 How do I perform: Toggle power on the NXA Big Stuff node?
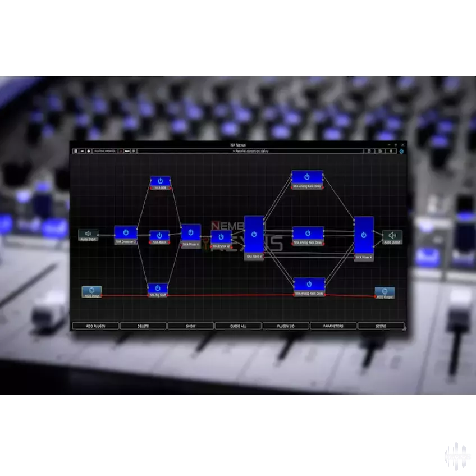(x=158, y=288)
